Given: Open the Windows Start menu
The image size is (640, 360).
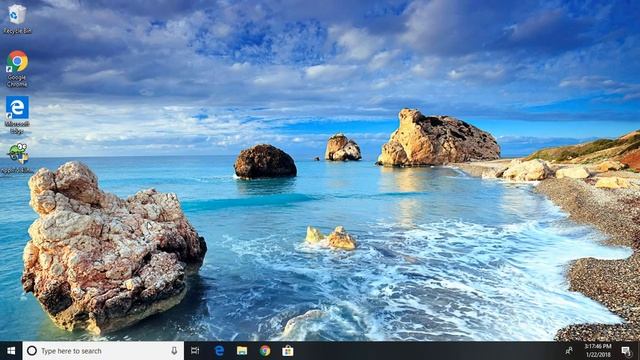Looking at the screenshot, I should tap(11, 351).
